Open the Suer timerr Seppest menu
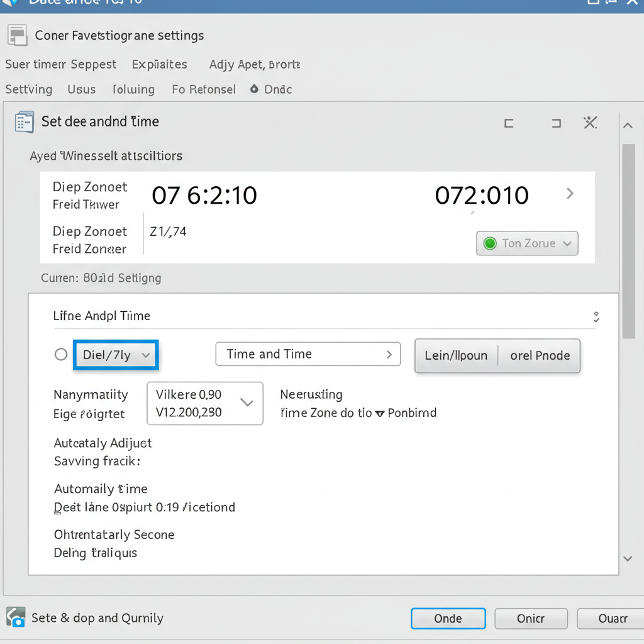This screenshot has height=644, width=644. pyautogui.click(x=61, y=65)
